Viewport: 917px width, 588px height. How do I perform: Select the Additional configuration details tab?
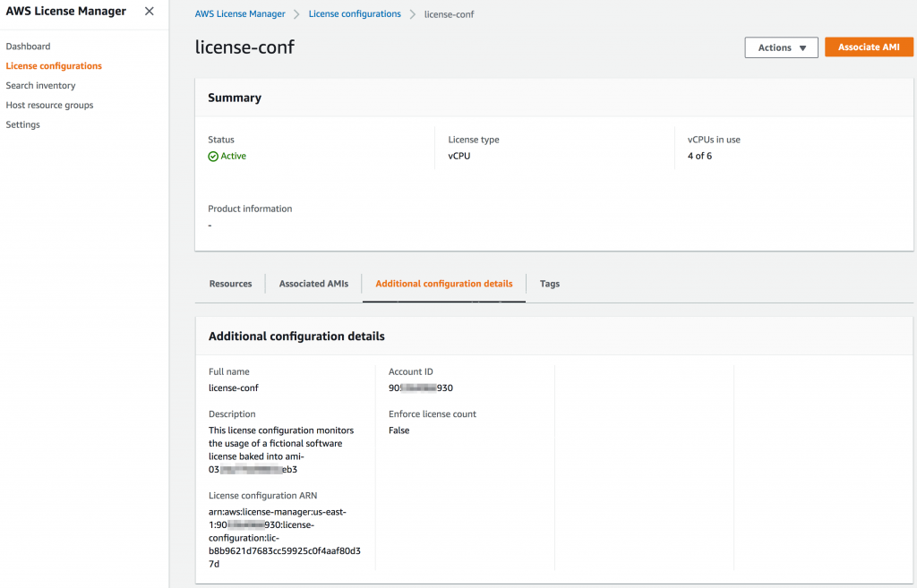443,284
